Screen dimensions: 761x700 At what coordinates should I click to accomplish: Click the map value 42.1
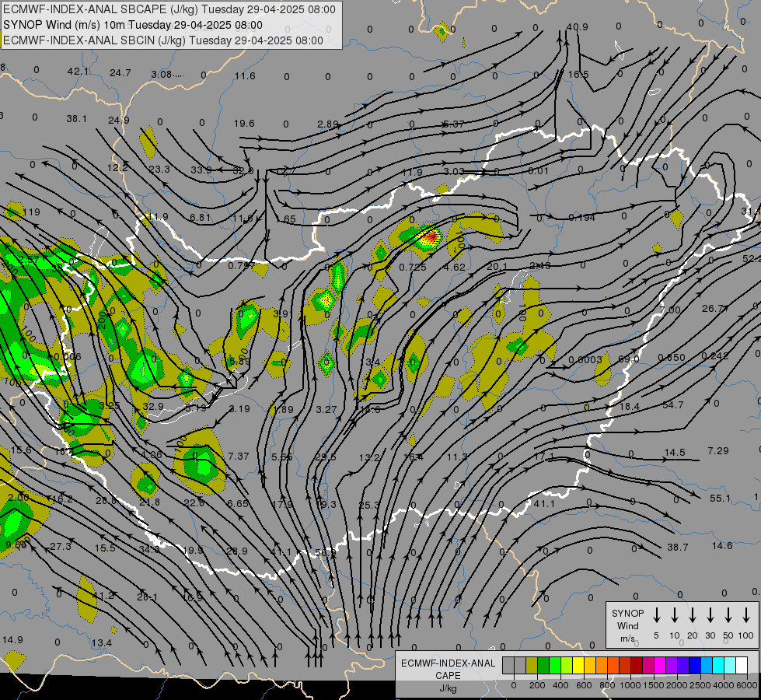pyautogui.click(x=79, y=72)
